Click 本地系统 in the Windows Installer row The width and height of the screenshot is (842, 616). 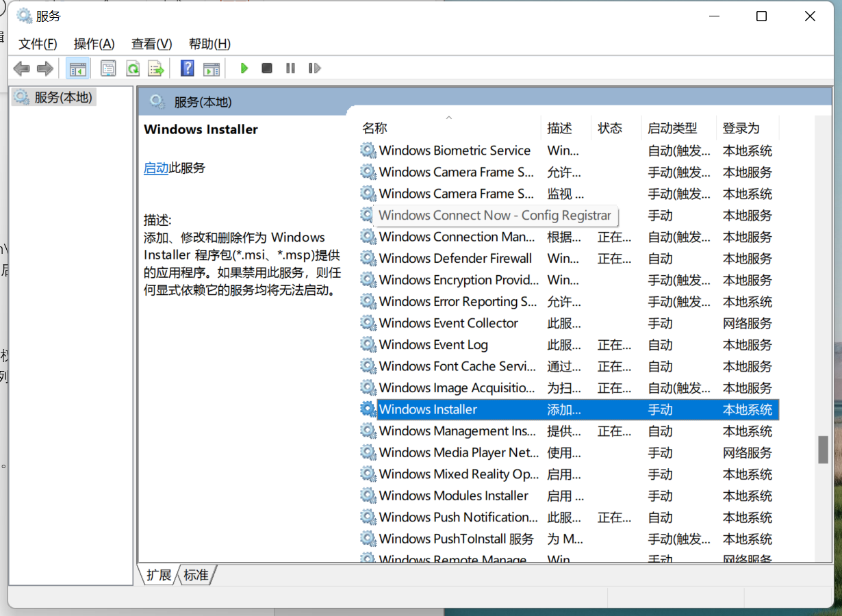(748, 409)
